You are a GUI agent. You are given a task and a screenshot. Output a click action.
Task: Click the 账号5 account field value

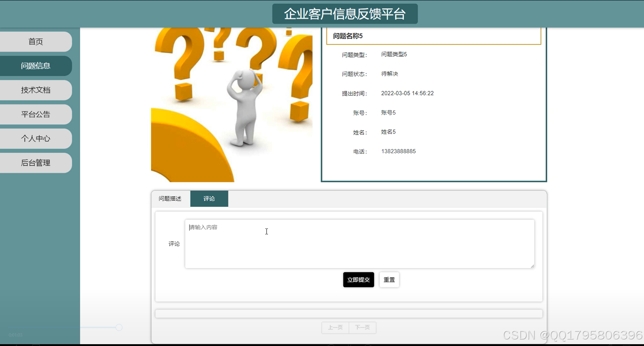point(388,112)
